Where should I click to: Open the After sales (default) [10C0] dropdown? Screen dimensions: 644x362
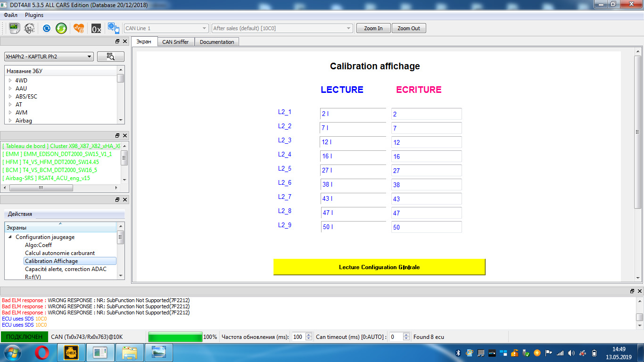[x=282, y=28]
